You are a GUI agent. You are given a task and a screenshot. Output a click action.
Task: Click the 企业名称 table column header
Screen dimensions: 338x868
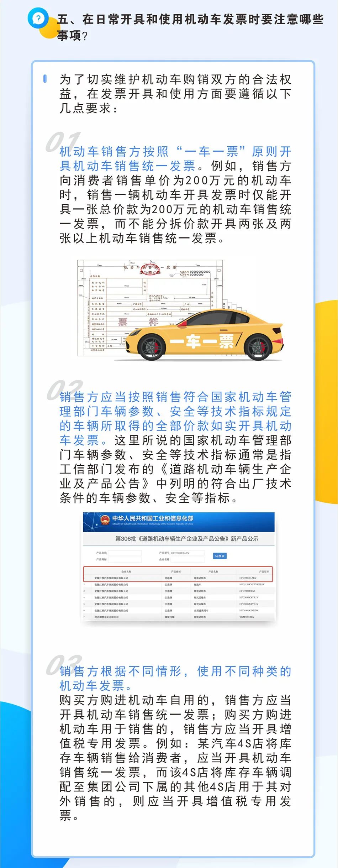(x=126, y=571)
